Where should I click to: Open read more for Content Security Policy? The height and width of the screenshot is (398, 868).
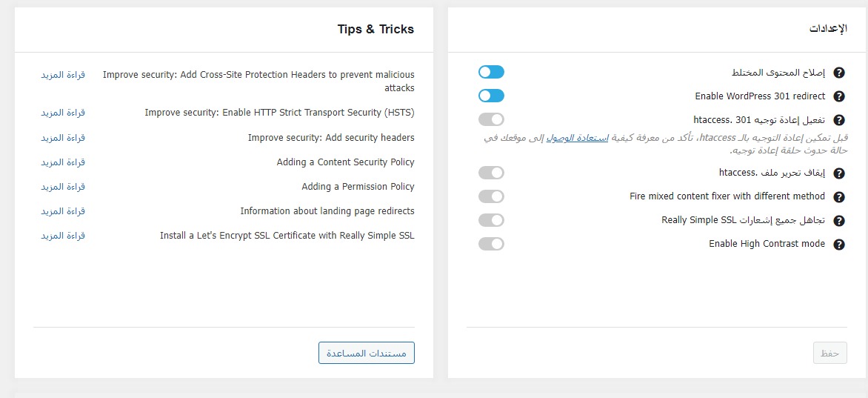[x=63, y=162]
